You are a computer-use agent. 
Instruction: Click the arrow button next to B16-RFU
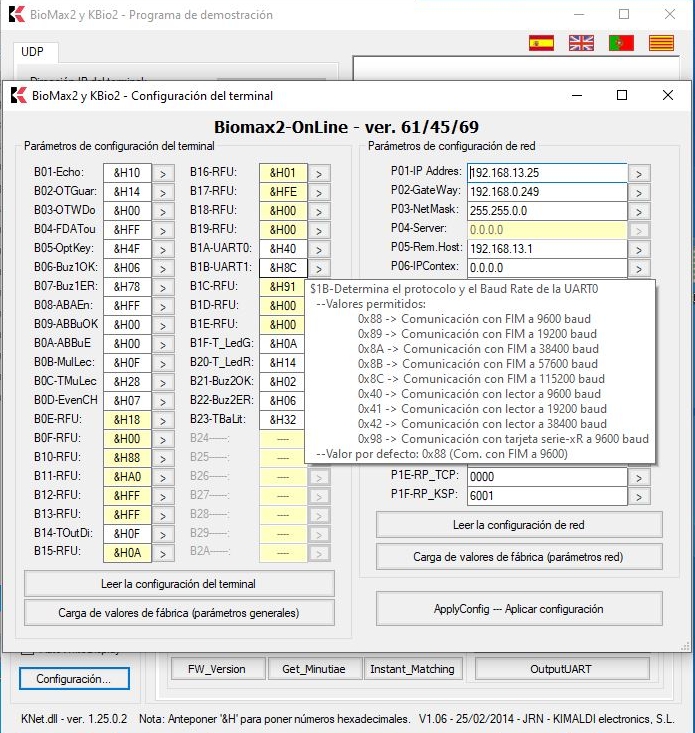319,173
